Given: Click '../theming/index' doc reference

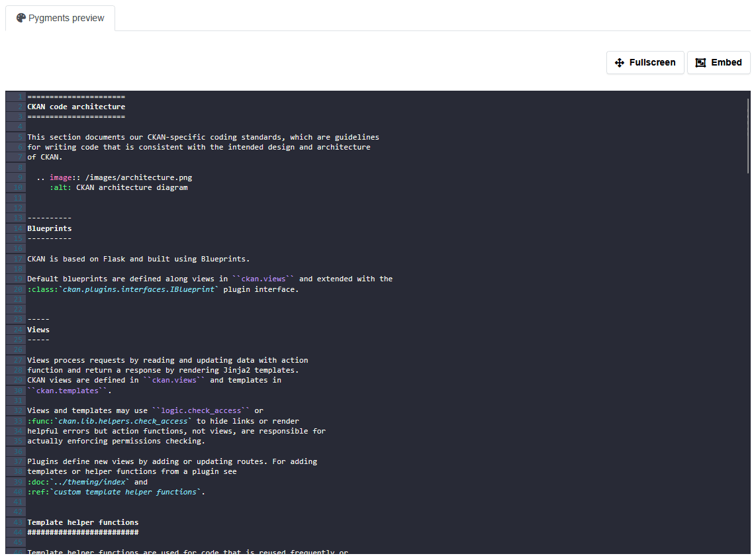Looking at the screenshot, I should pyautogui.click(x=89, y=482).
